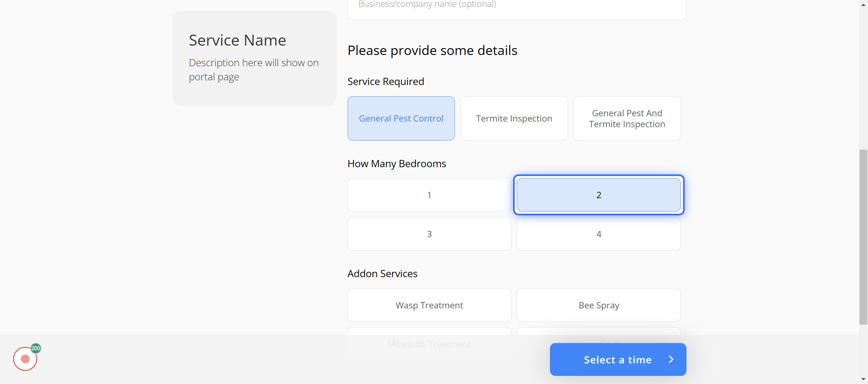Select General Pest And Termite Inspection
This screenshot has width=868, height=384.
[x=627, y=118]
